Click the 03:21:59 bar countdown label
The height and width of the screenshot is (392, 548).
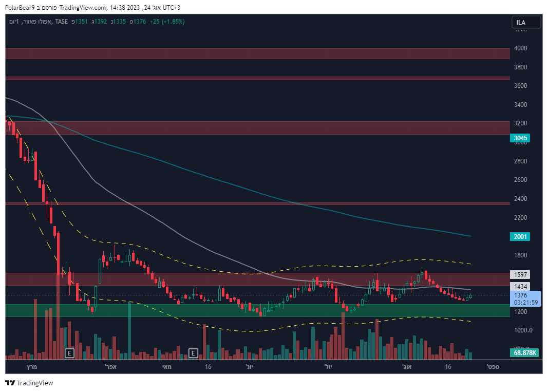coord(525,303)
